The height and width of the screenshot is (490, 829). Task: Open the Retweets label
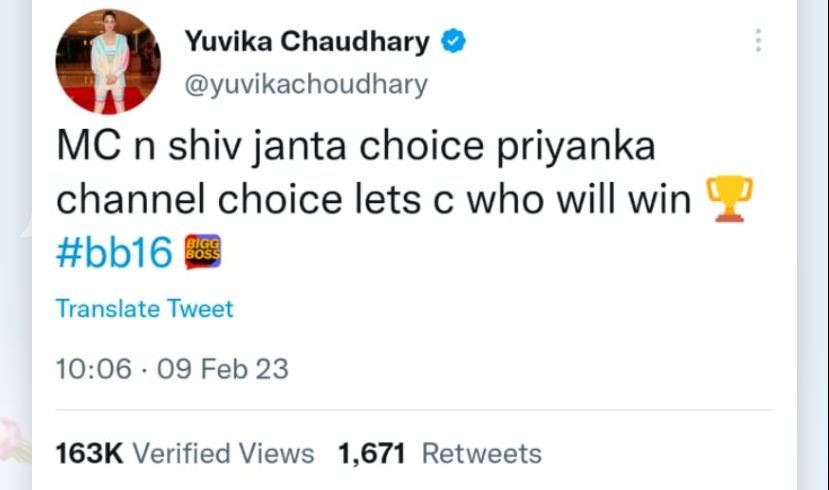tap(481, 454)
